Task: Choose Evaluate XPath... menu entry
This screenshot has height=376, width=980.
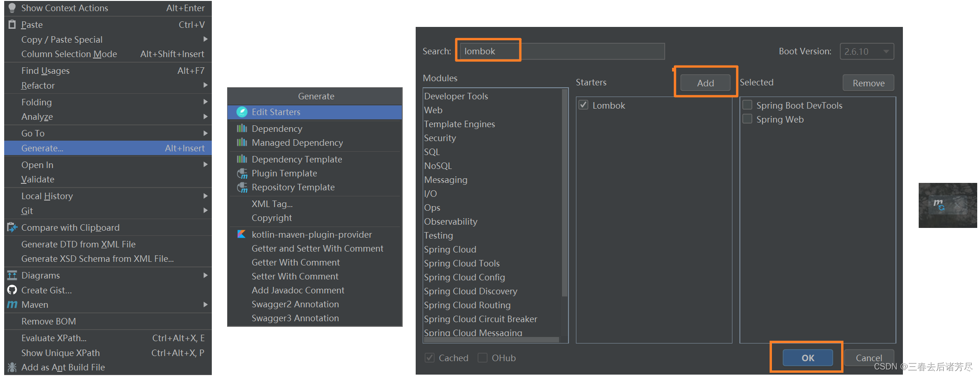Action: click(x=108, y=338)
